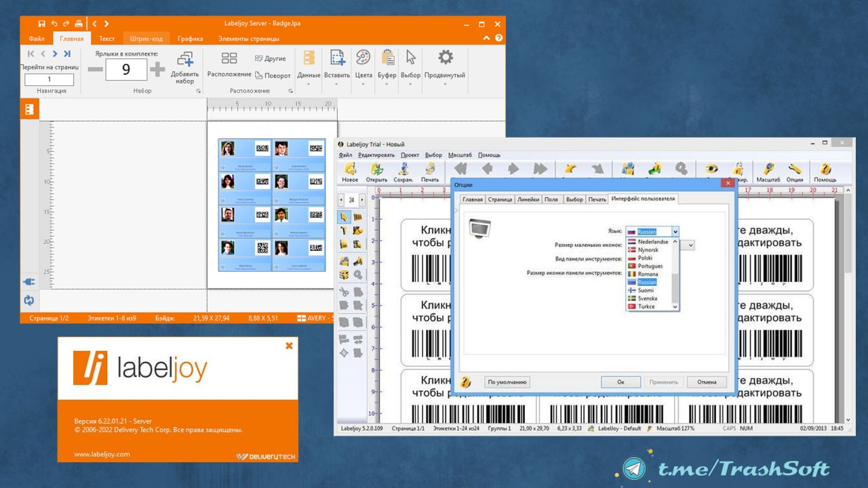Open Проект menu in Labeljoy Trial

(410, 155)
